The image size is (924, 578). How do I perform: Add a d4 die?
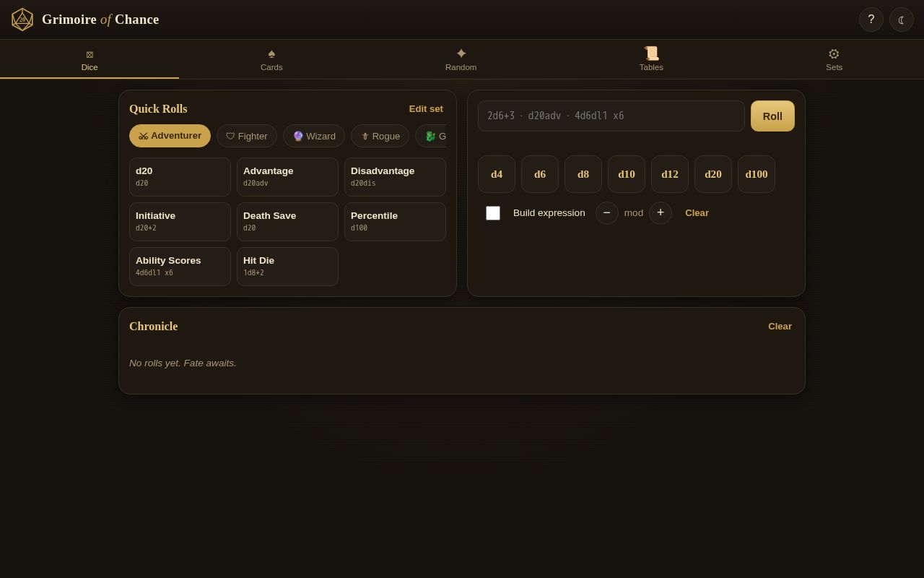(x=497, y=174)
